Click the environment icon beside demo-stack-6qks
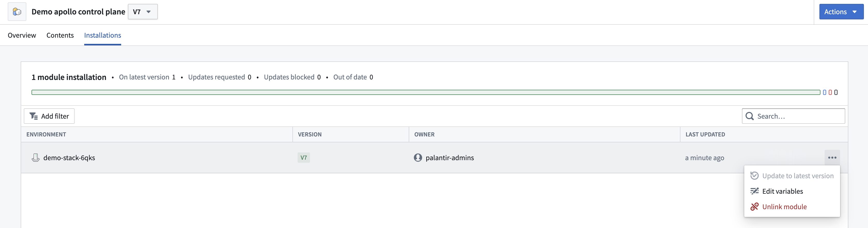 click(x=35, y=157)
